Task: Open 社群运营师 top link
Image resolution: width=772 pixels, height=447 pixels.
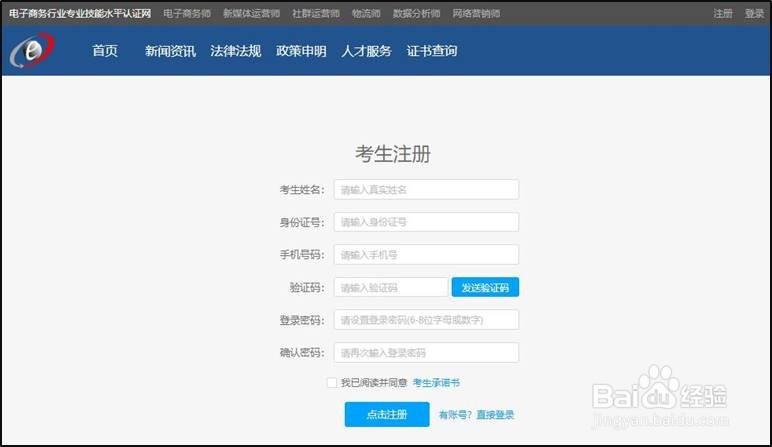Action: click(x=316, y=13)
